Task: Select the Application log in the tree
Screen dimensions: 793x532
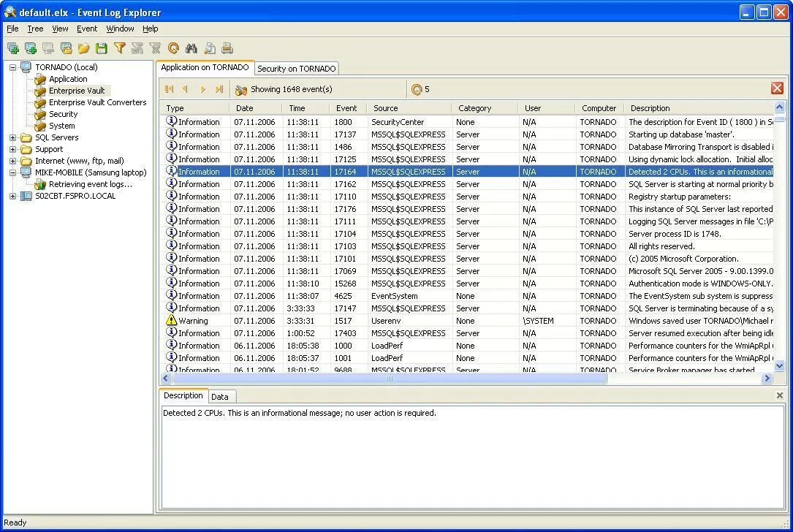Action: coord(68,80)
